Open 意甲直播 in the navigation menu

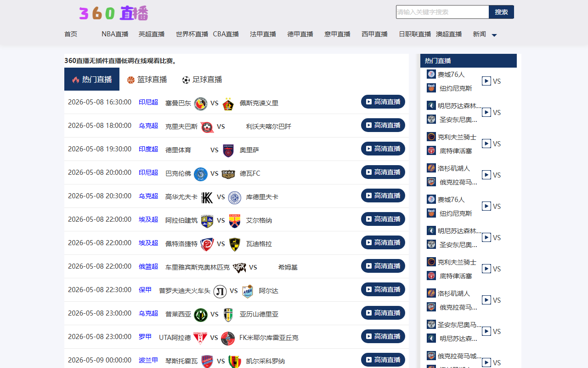[337, 34]
